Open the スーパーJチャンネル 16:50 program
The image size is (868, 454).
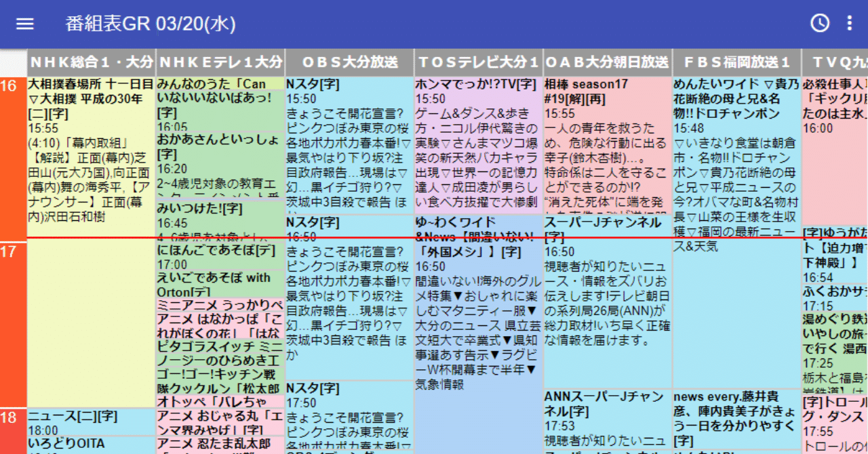click(608, 302)
